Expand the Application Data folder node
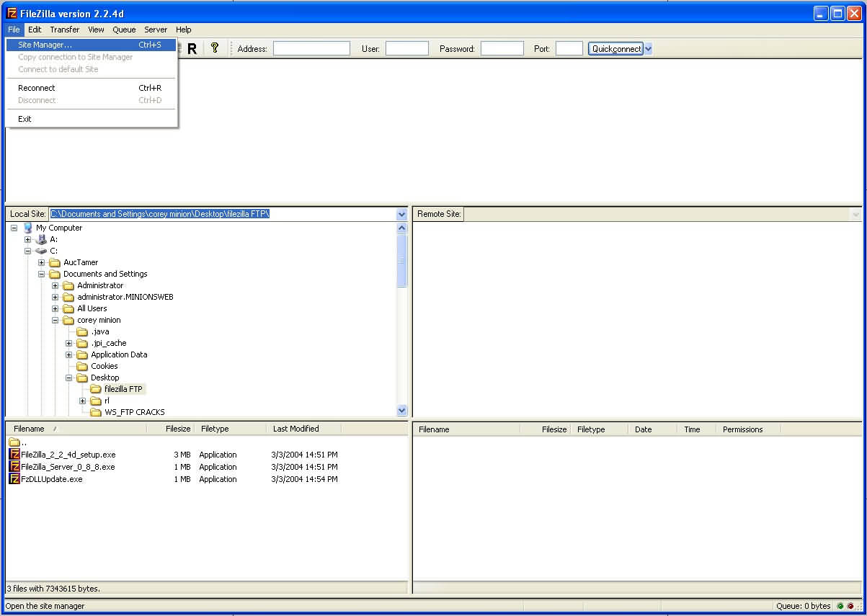The width and height of the screenshot is (867, 616). [68, 354]
